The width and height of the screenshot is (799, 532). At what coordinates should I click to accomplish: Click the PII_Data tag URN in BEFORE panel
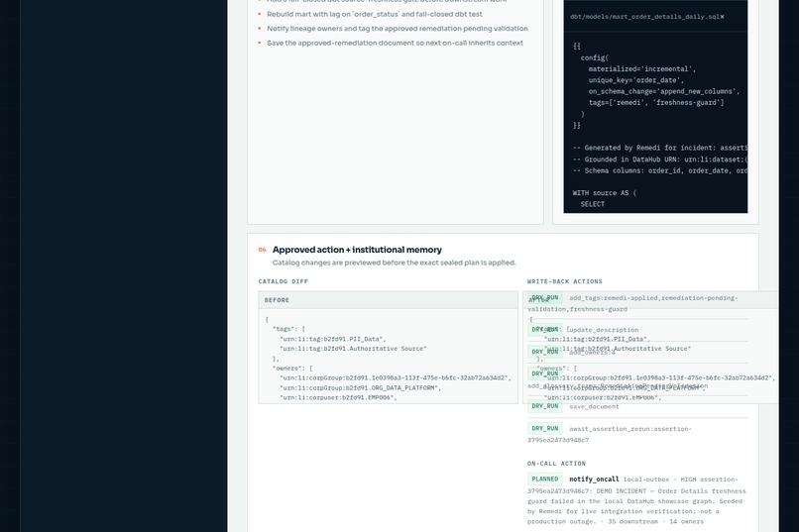coord(332,339)
